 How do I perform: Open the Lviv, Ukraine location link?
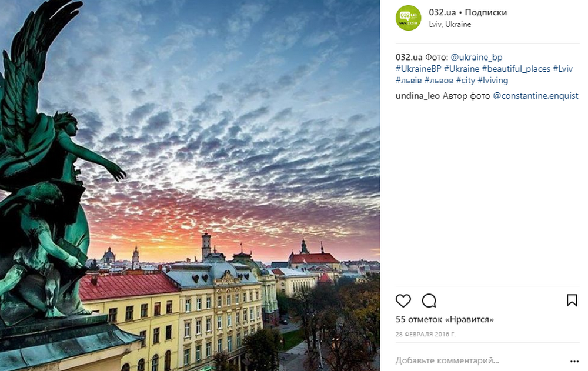point(450,24)
